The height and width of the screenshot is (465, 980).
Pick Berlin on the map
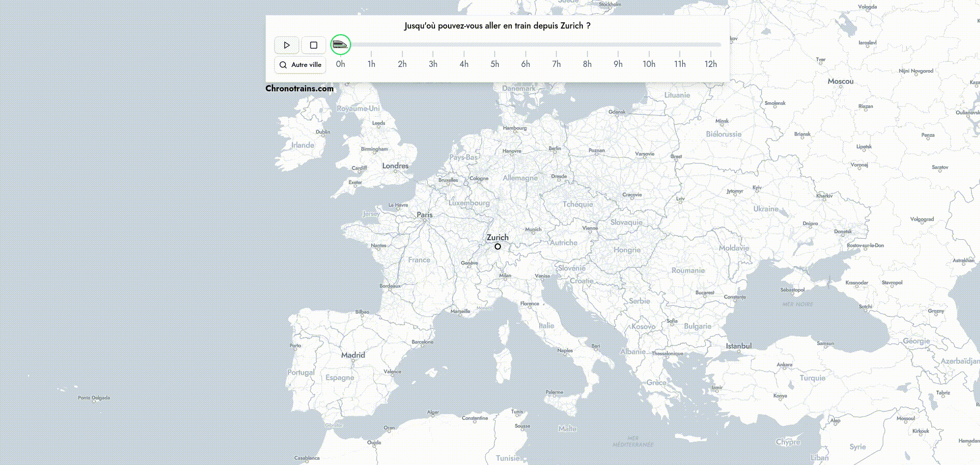click(555, 148)
